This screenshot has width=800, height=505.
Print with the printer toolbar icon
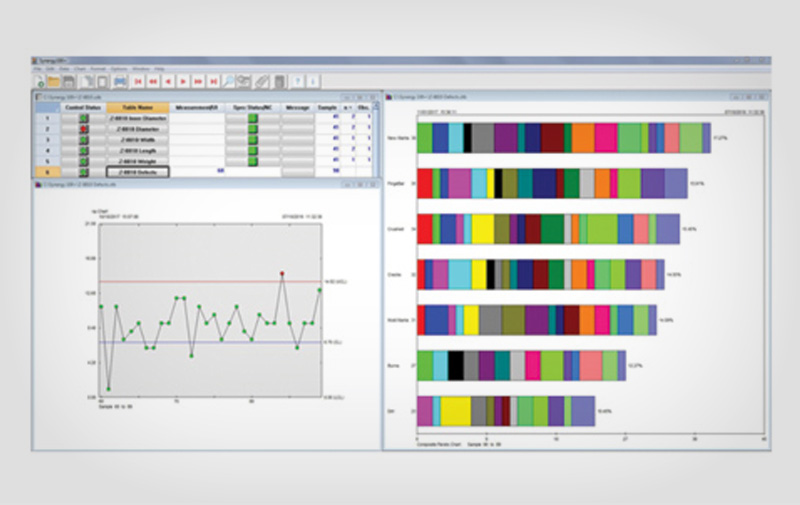[120, 82]
